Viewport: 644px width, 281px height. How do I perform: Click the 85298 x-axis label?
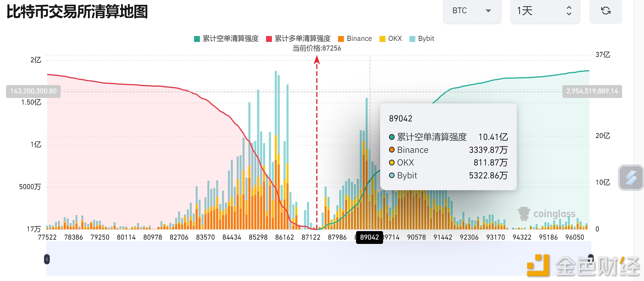(258, 237)
